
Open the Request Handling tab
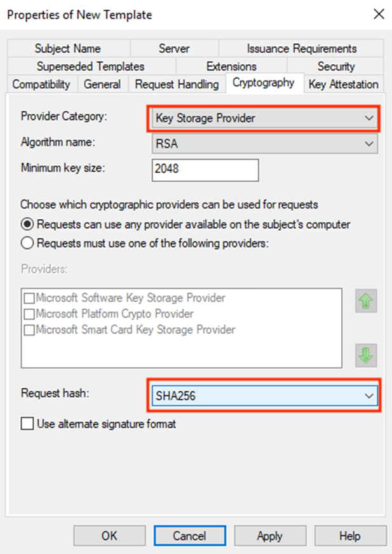tap(177, 84)
